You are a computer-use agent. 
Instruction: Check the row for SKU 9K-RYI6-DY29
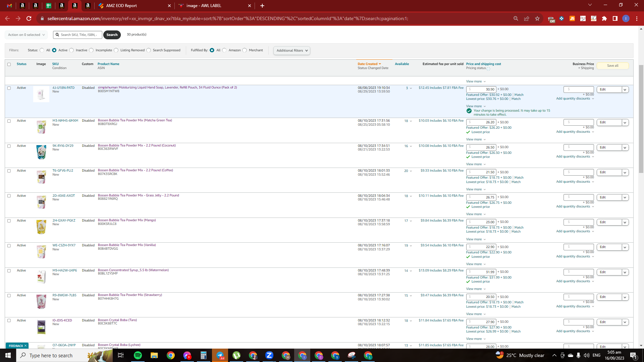9,146
